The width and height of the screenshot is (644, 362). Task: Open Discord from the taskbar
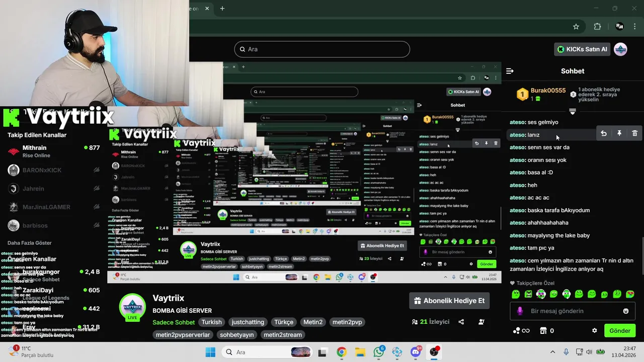pyautogui.click(x=416, y=352)
